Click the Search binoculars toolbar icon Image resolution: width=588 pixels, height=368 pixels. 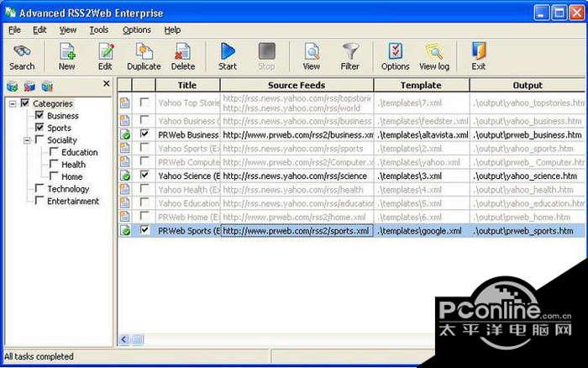click(22, 51)
